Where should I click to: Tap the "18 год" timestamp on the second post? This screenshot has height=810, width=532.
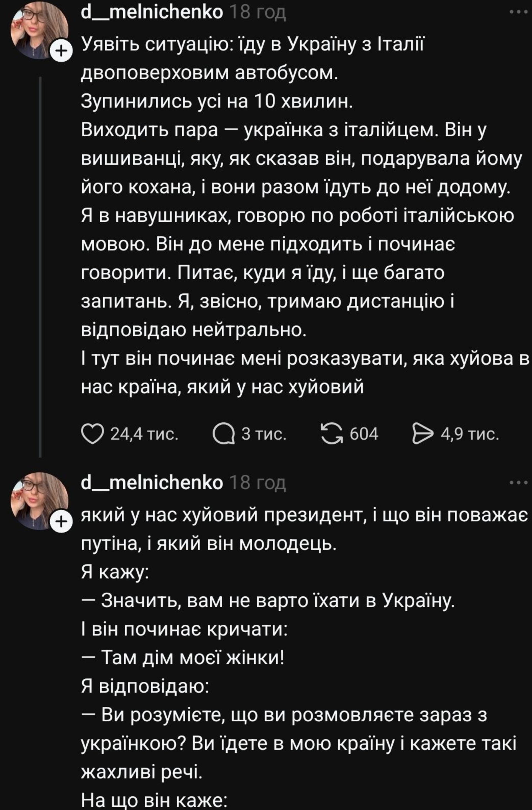258,483
